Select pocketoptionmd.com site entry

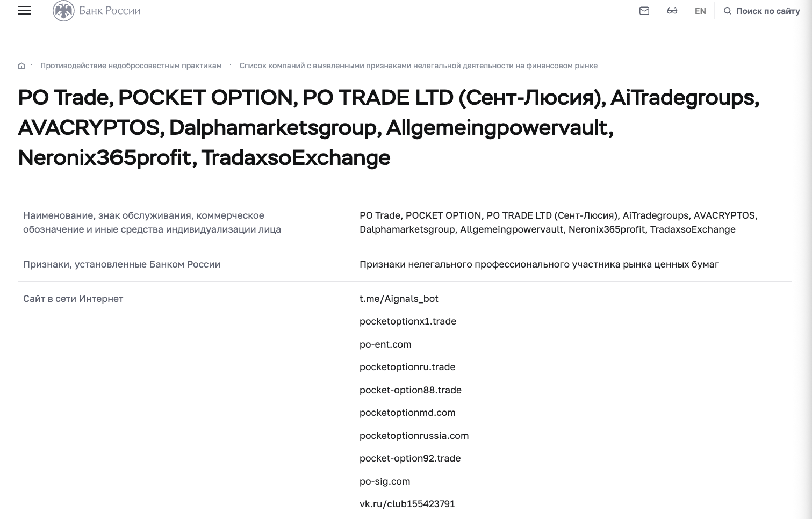click(x=407, y=413)
